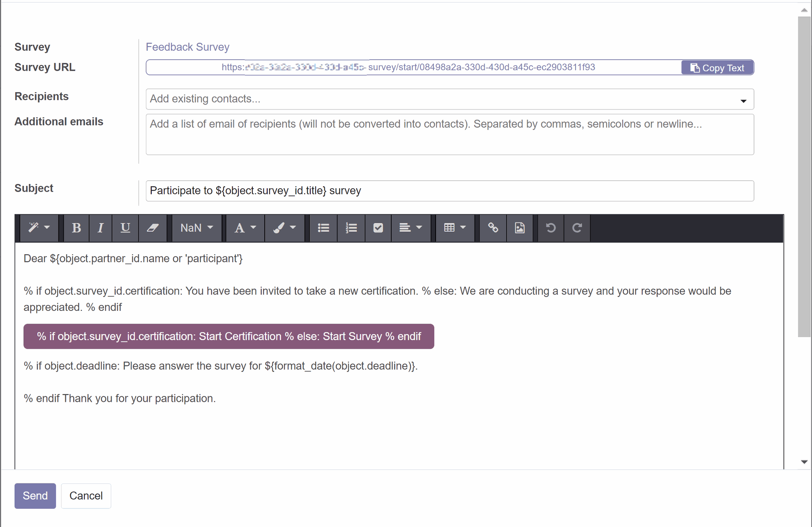Insert an image into the message
Screen dimensions: 812x527
click(520, 228)
